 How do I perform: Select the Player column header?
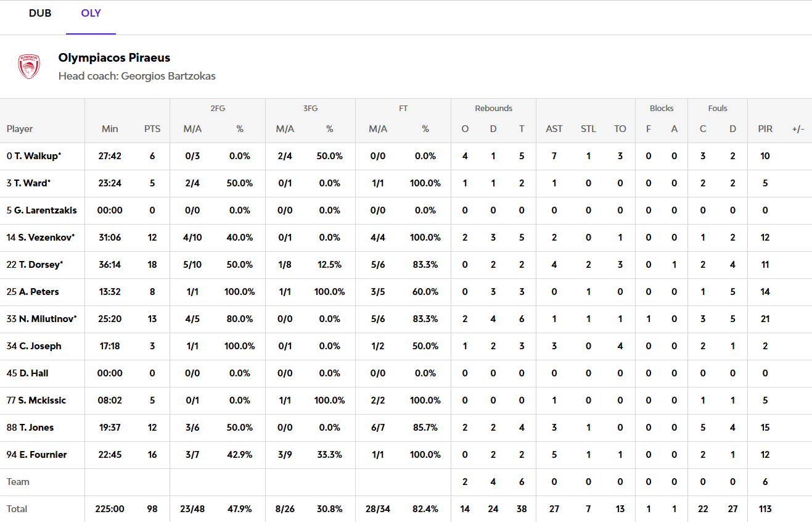pos(20,129)
